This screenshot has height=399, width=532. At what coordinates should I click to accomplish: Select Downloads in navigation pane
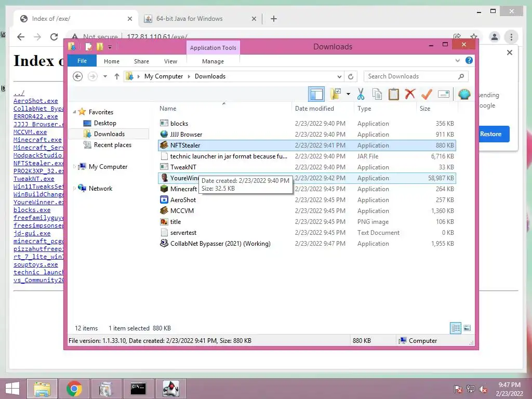point(109,134)
